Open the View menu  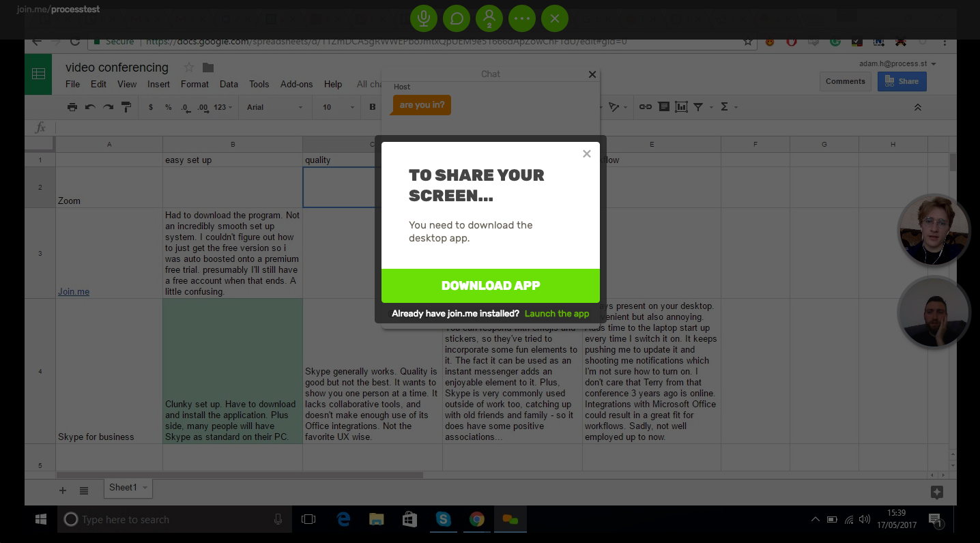coord(127,84)
